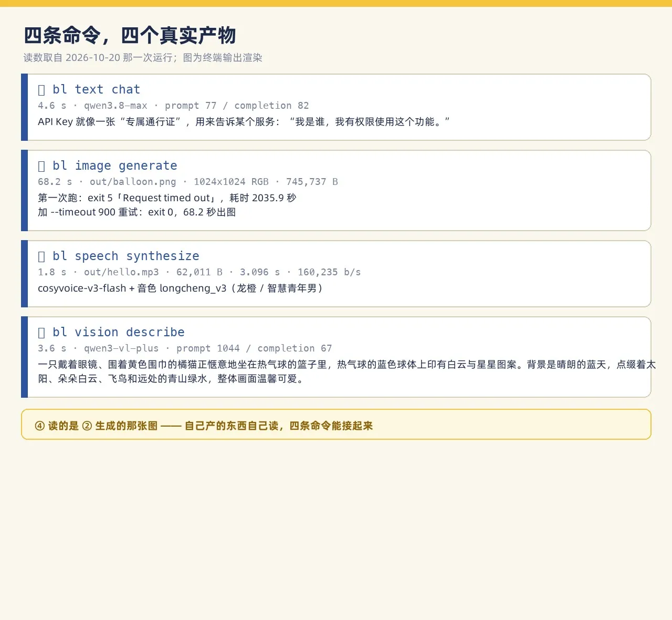Click the "62,011 B" file size
Screen dimensions: 672x620
coord(199,272)
